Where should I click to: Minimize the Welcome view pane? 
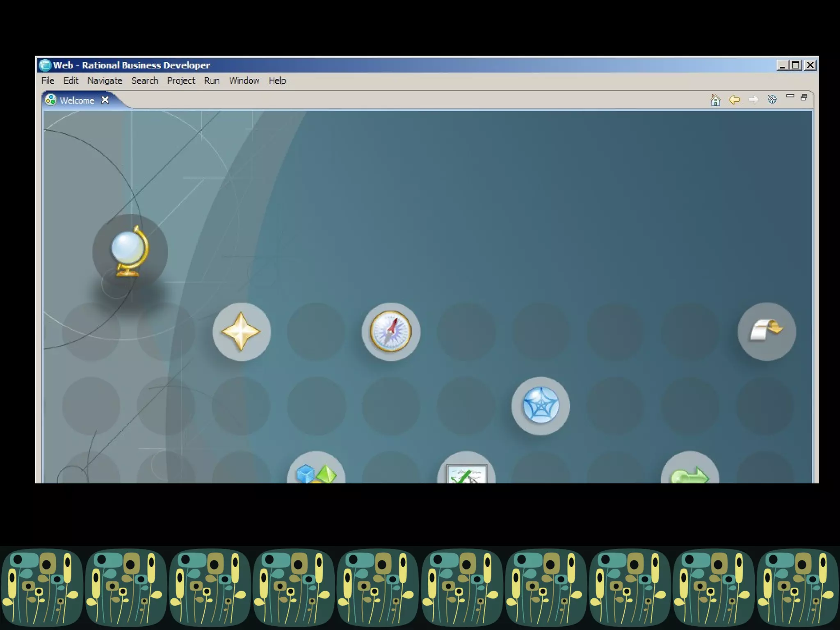(x=790, y=96)
